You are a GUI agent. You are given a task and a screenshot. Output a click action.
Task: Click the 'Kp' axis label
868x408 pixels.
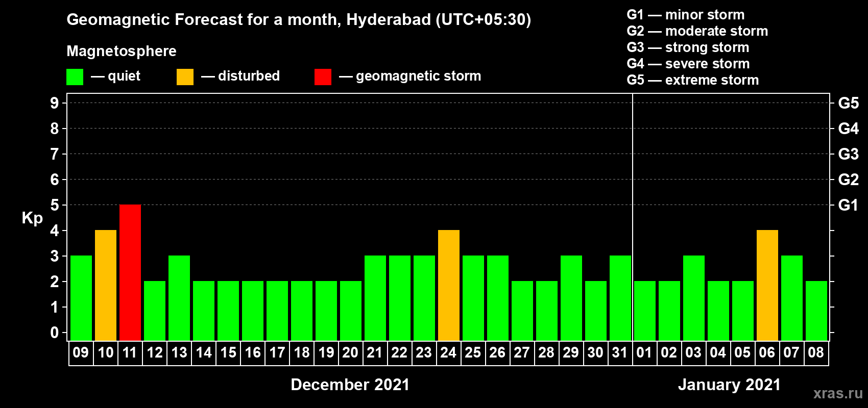coord(32,218)
